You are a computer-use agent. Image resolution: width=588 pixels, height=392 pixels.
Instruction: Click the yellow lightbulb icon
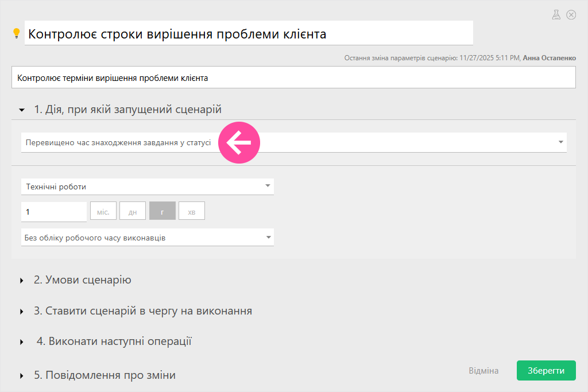(17, 33)
